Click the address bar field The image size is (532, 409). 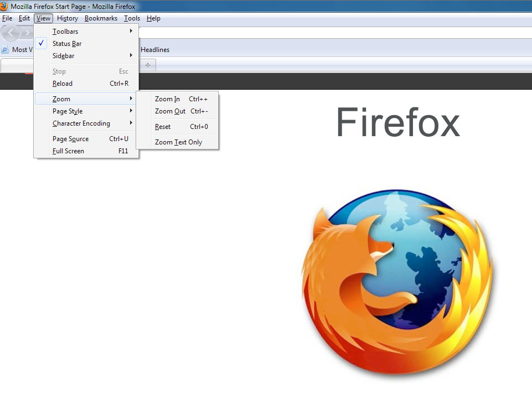tap(335, 33)
